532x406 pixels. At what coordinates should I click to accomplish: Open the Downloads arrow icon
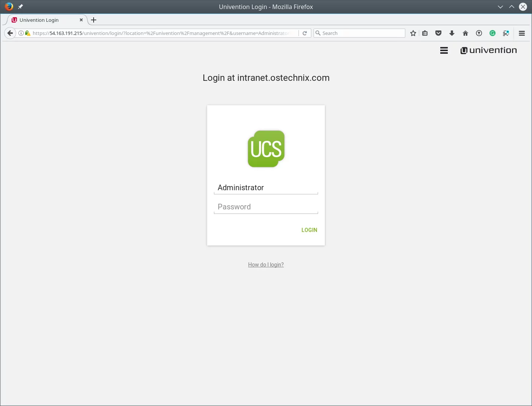click(x=452, y=33)
